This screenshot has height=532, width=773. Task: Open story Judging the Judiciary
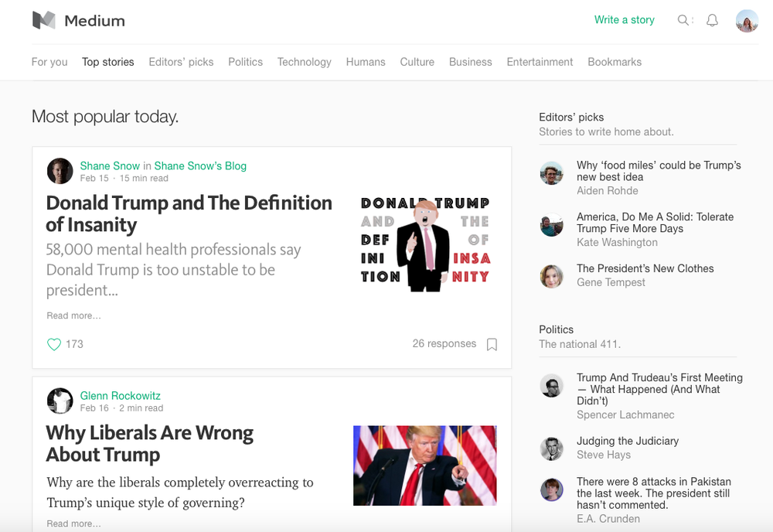click(x=628, y=442)
